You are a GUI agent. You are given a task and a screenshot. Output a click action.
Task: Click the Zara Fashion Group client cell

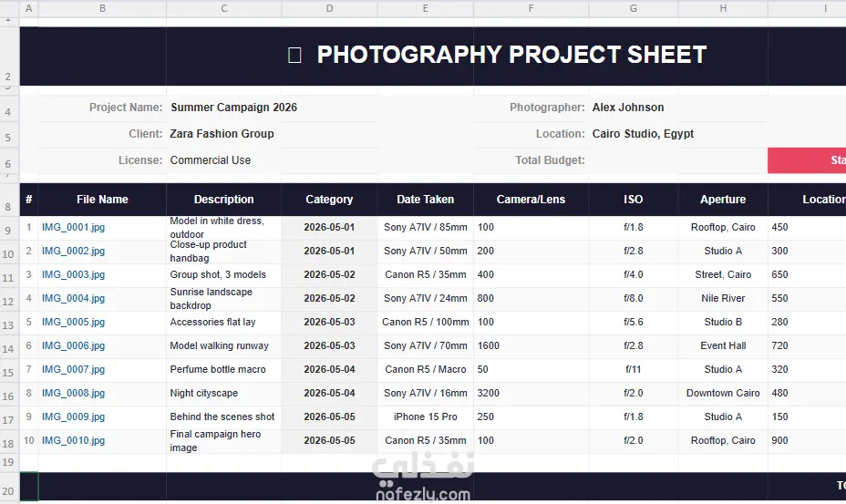point(222,134)
